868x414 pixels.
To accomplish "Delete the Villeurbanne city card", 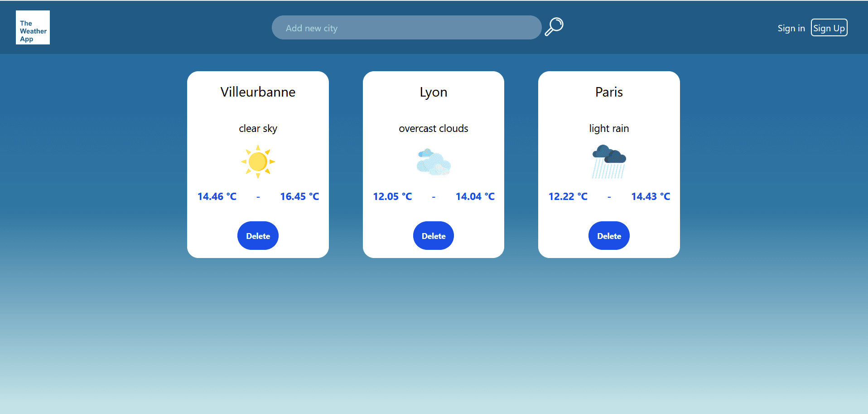I will point(258,236).
